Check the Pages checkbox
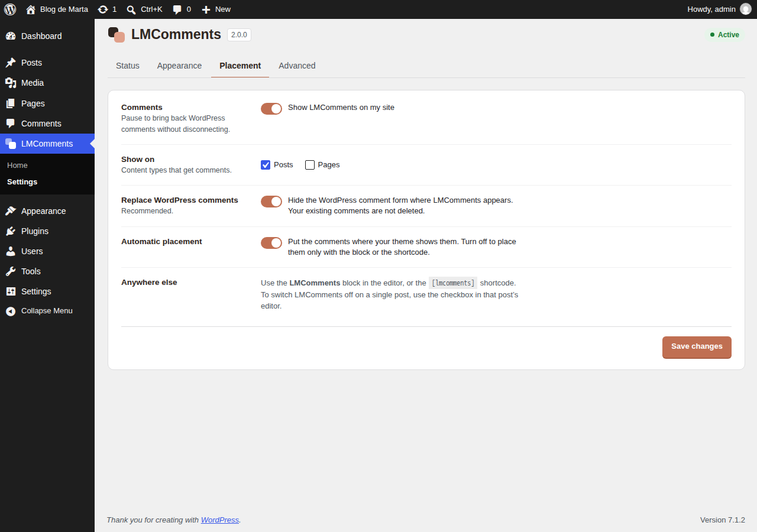This screenshot has width=757, height=532. coord(310,165)
